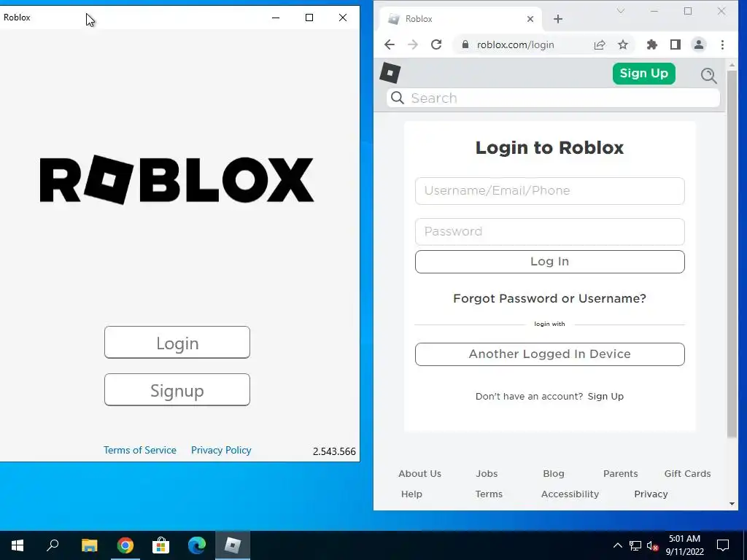
Task: Open Microsoft Store from the taskbar
Action: coord(160,545)
